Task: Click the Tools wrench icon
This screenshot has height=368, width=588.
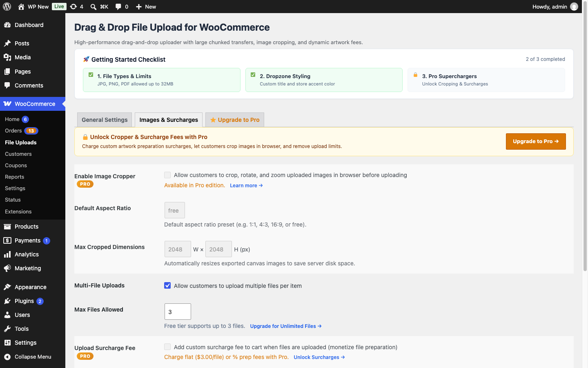Action: (x=7, y=329)
